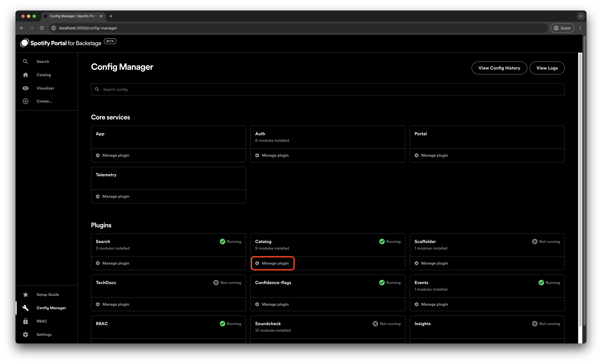Click the Not running X icon on Scaffolder
602x364 pixels.
[535, 242]
